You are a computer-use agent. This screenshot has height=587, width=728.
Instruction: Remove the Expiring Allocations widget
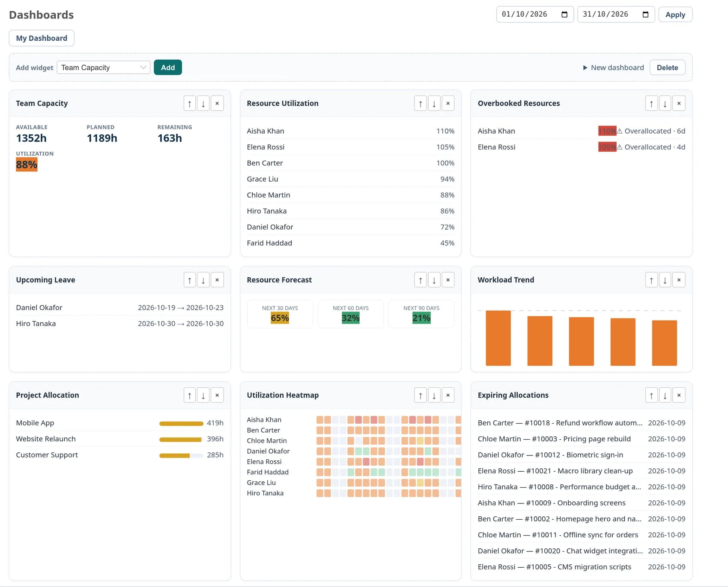coord(679,395)
